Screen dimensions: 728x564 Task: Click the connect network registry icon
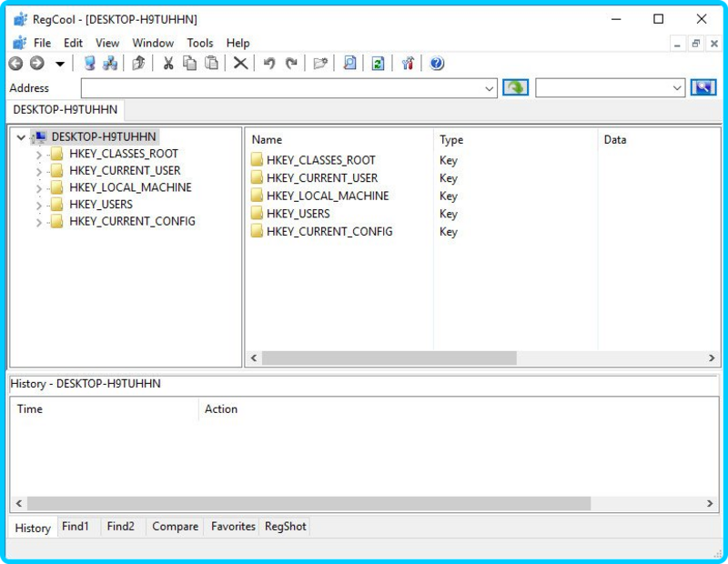point(110,63)
